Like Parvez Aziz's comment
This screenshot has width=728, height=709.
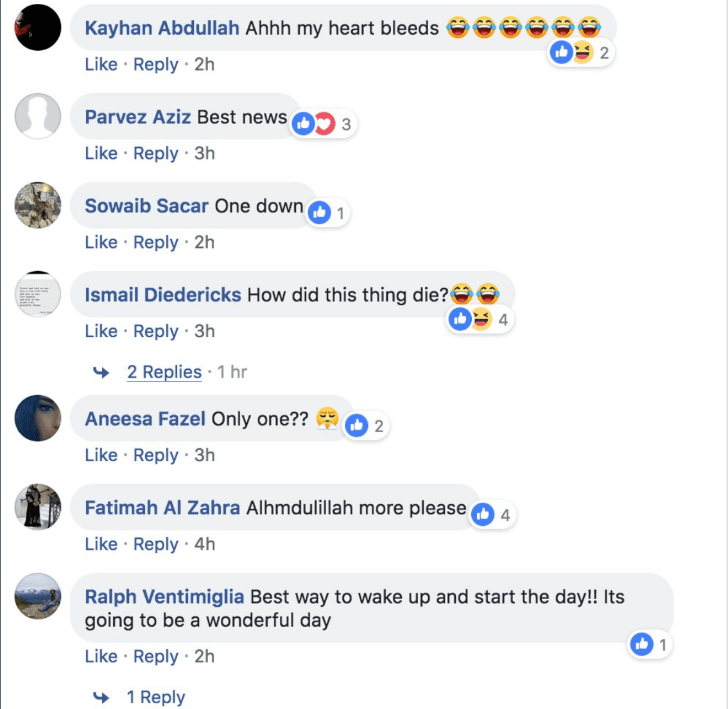(x=101, y=153)
